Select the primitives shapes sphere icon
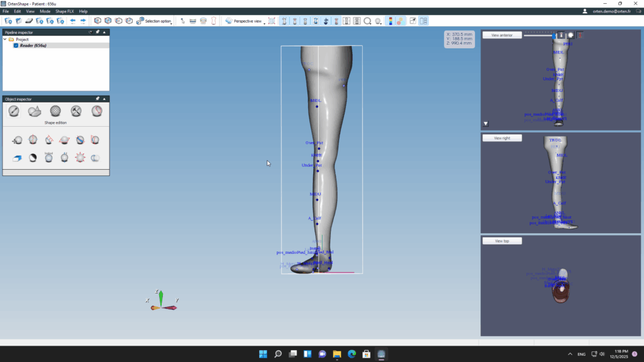 click(x=35, y=111)
